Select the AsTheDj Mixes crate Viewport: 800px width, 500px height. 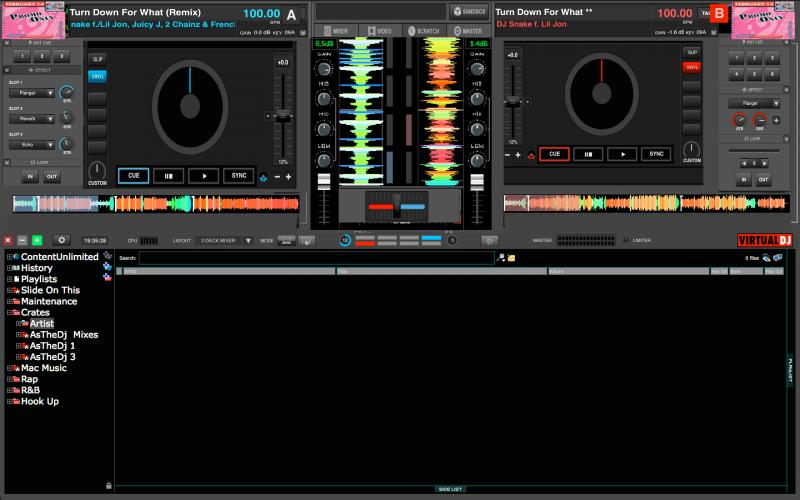point(64,335)
